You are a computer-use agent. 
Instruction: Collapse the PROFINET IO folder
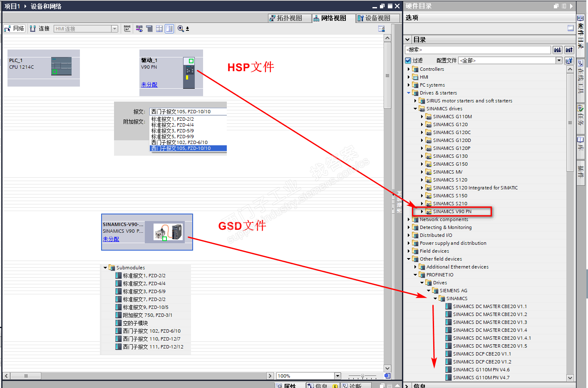415,275
